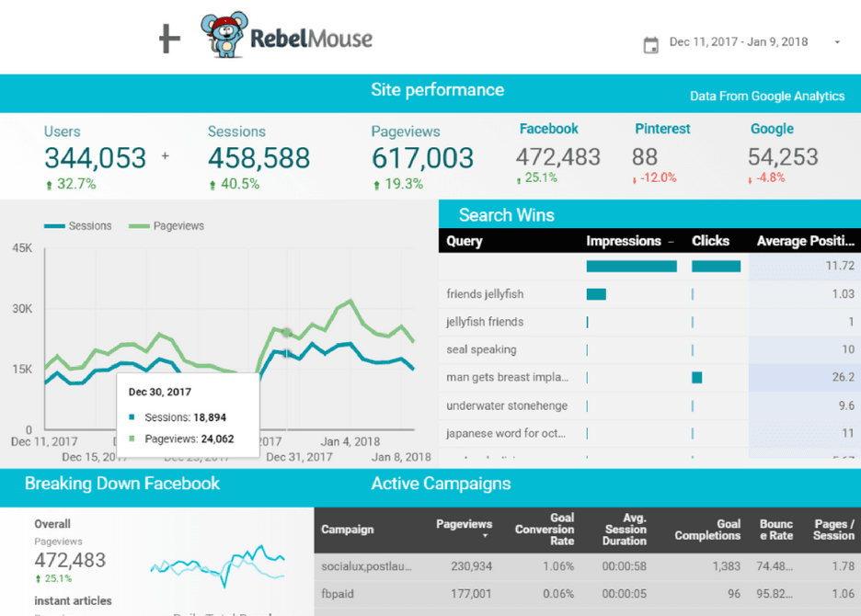Click the green up arrow under Sessions
This screenshot has height=616, width=861.
click(212, 185)
